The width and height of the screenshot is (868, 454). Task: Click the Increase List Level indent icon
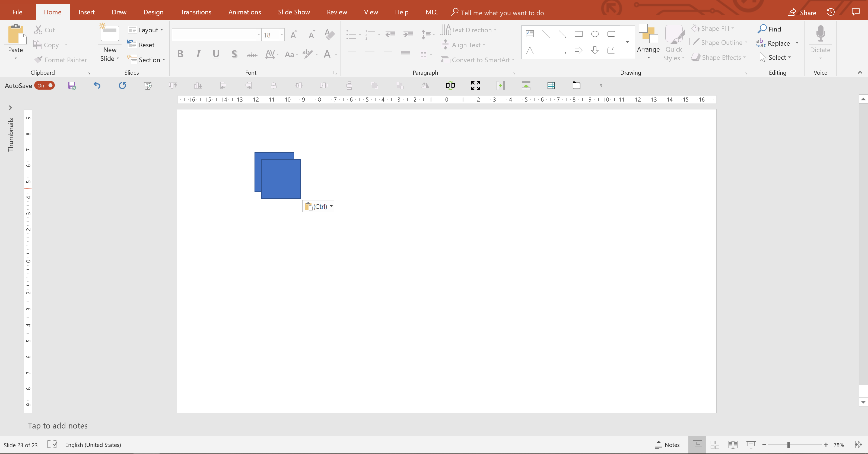(408, 34)
